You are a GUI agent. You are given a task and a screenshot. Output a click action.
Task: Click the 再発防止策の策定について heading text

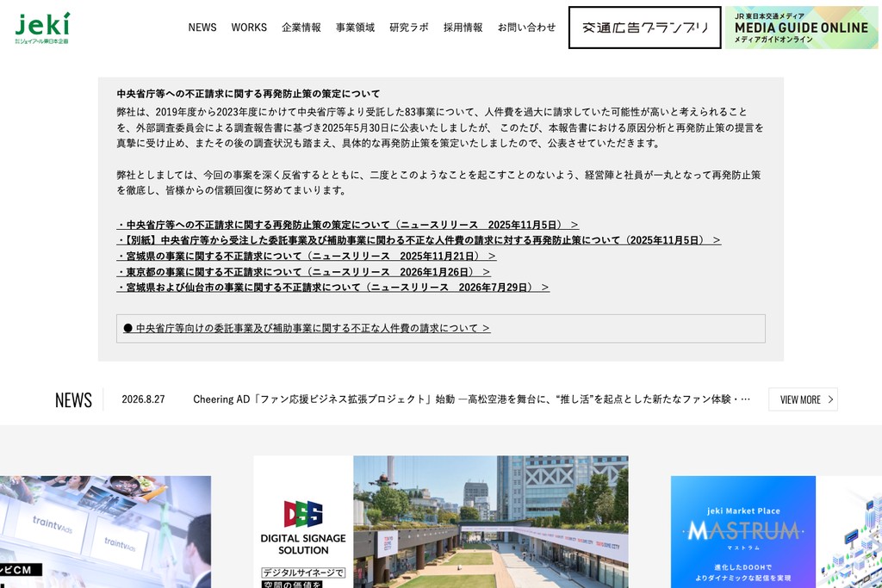[248, 94]
